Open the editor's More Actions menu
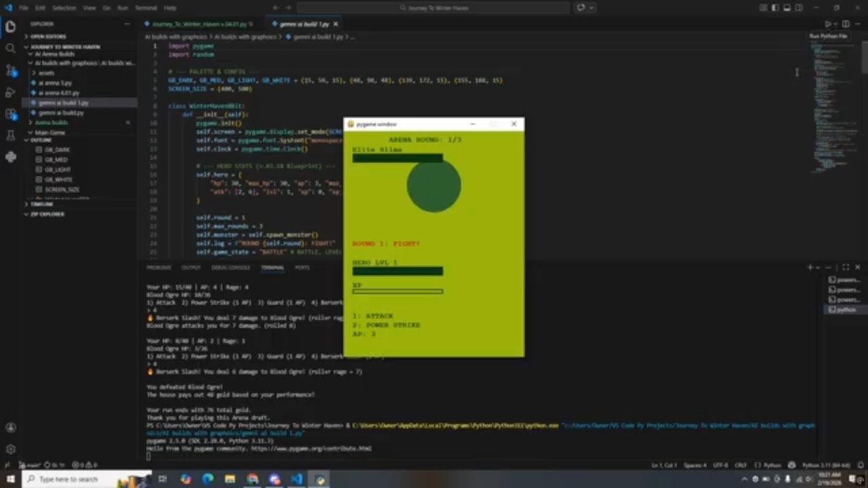The width and height of the screenshot is (868, 488). pos(859,24)
